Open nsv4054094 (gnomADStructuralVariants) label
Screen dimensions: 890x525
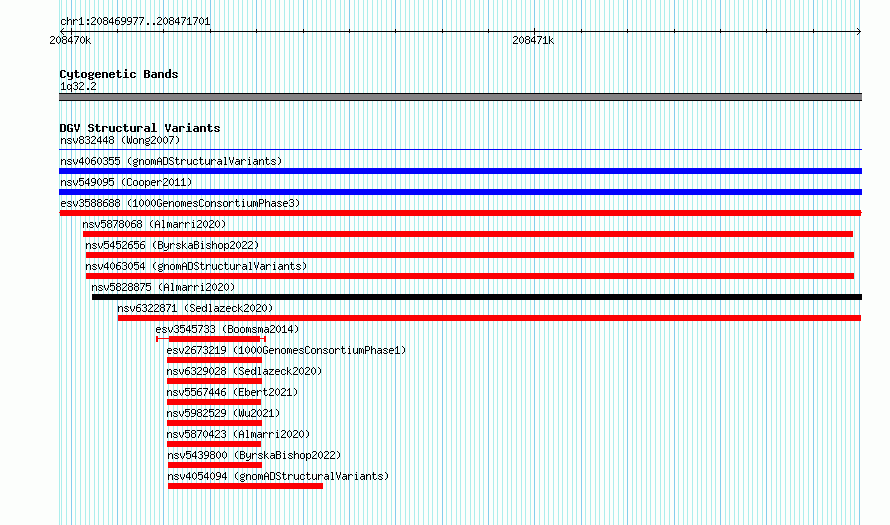tap(278, 476)
